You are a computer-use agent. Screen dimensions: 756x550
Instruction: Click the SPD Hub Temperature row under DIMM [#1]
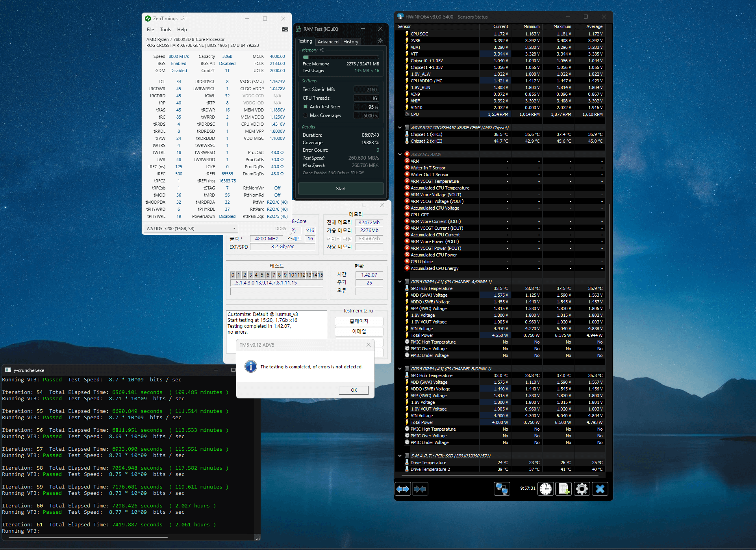click(504, 288)
